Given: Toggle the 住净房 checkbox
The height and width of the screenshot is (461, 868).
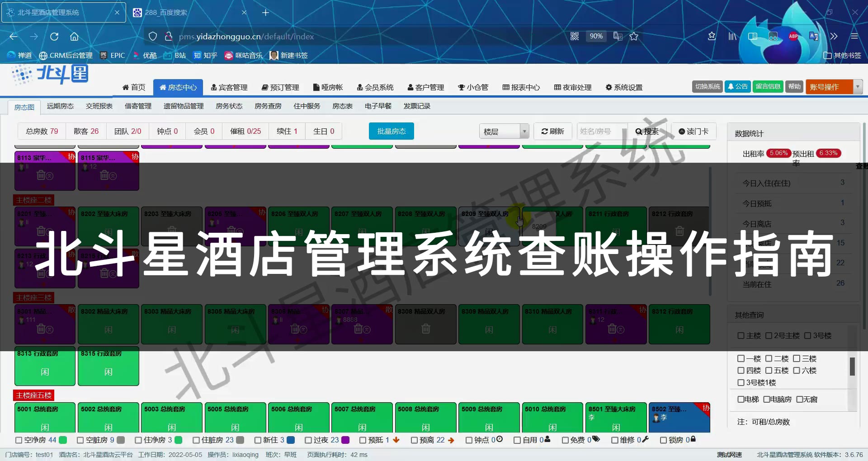Looking at the screenshot, I should [x=138, y=440].
